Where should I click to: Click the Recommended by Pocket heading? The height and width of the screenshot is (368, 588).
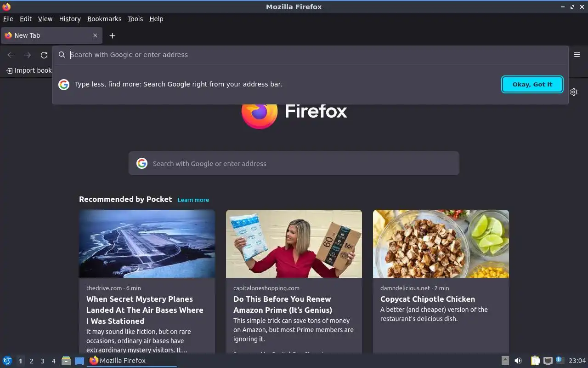(125, 199)
